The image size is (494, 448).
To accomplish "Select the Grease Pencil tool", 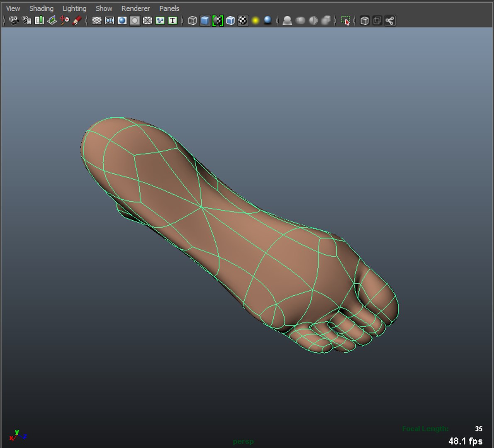I will (77, 21).
